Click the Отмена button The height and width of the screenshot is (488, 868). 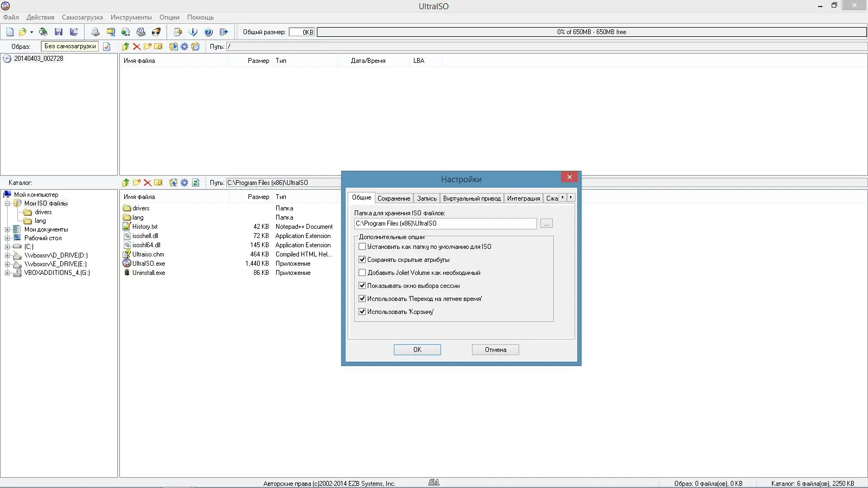pyautogui.click(x=495, y=350)
